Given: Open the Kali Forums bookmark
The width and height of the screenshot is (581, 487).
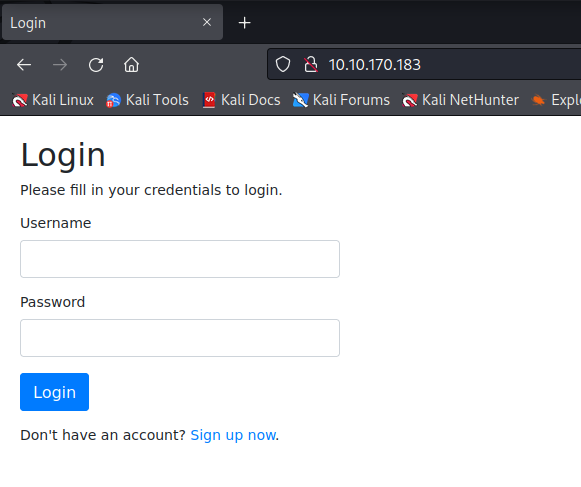Looking at the screenshot, I should pos(341,100).
